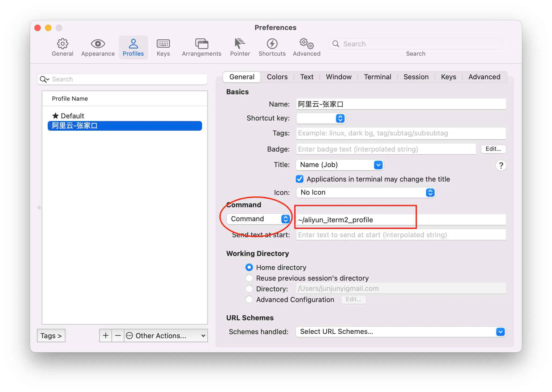Select the Appearance preferences icon
Screen dimensions: 552x392
pyautogui.click(x=98, y=47)
